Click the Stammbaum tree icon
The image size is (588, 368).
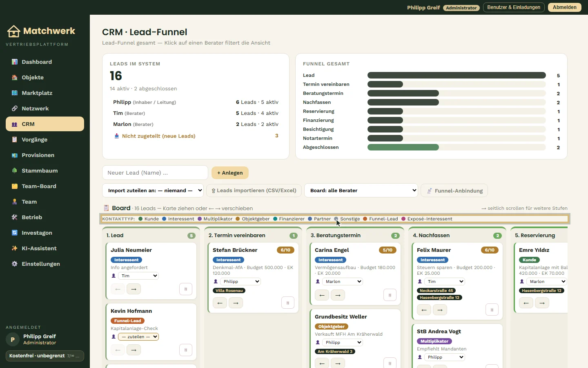pos(15,171)
